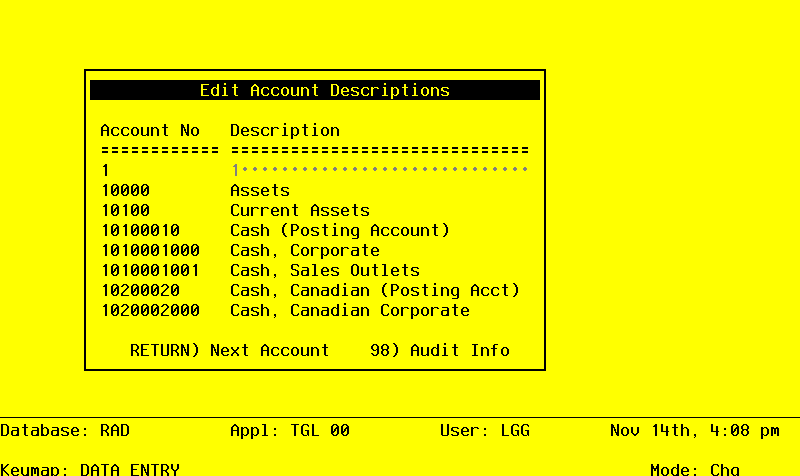Click the description input field for account 1
The width and height of the screenshot is (800, 476).
380,170
